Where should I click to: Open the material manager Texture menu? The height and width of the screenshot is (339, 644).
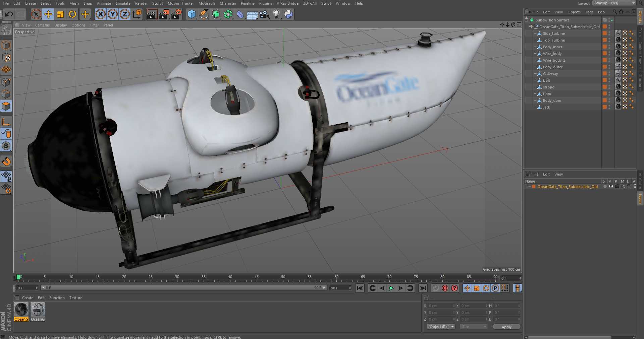click(x=75, y=298)
